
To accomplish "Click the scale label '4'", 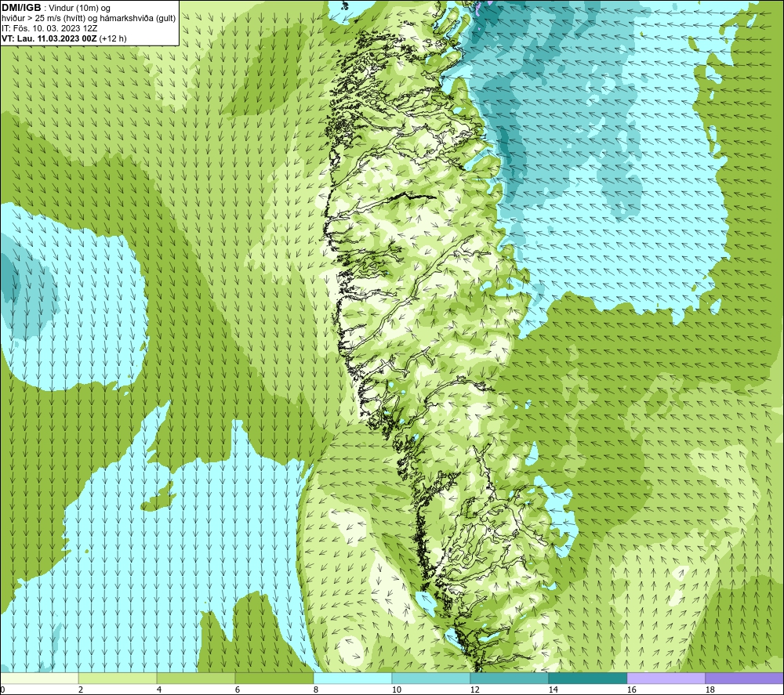I will [x=159, y=690].
